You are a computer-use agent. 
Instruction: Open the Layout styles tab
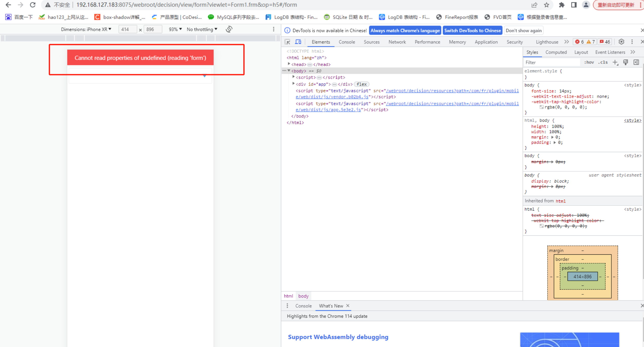tap(581, 52)
